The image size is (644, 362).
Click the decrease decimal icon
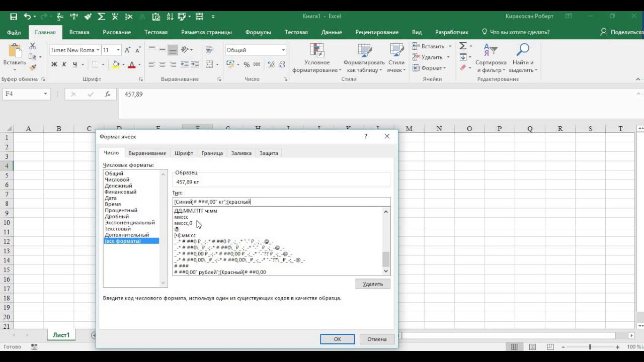point(283,64)
